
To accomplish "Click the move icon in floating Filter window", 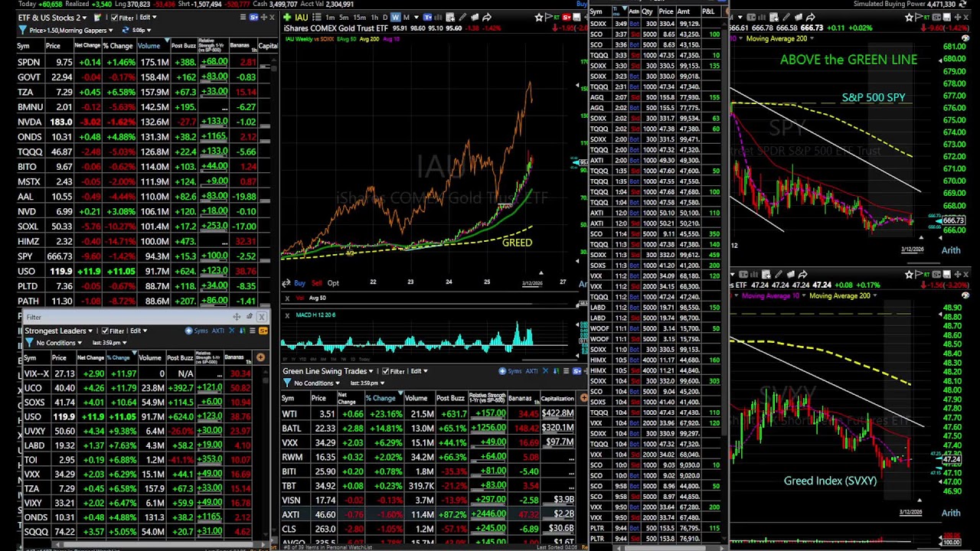I will coord(237,317).
